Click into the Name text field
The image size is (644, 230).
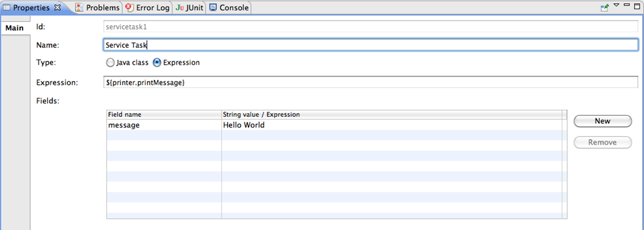[x=370, y=45]
